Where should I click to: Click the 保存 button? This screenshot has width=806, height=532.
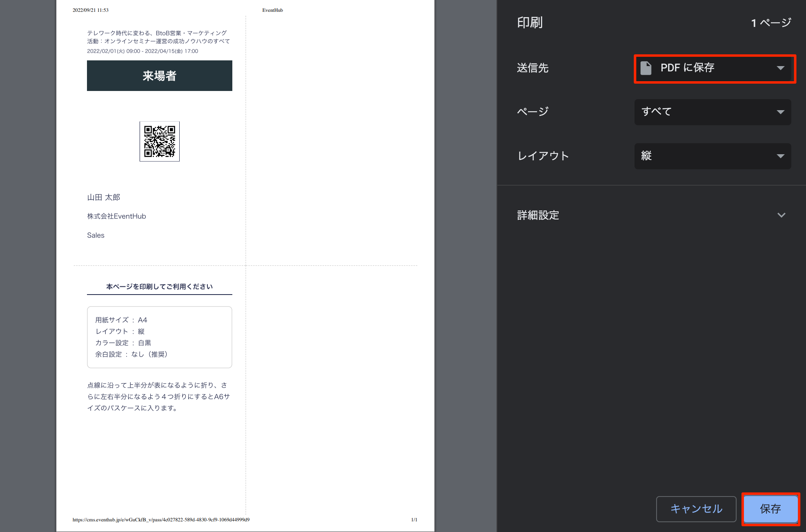770,509
